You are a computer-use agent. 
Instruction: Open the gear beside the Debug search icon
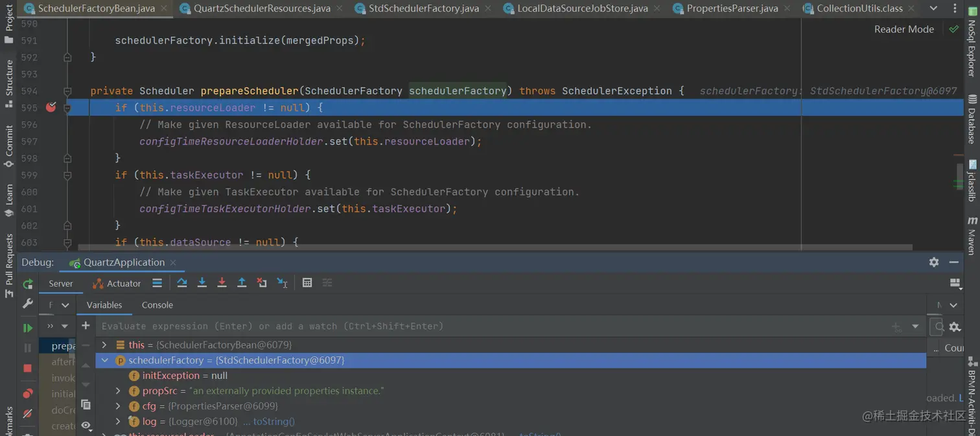click(x=955, y=327)
